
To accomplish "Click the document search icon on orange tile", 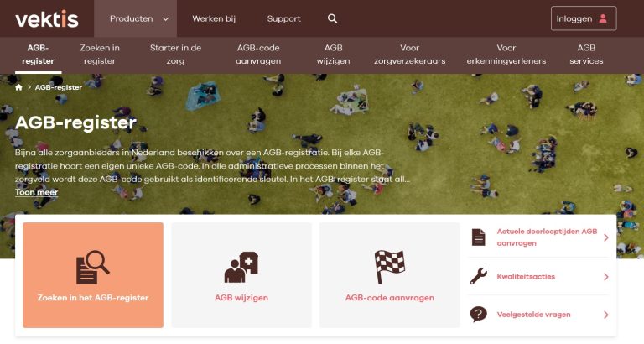I will pyautogui.click(x=93, y=267).
